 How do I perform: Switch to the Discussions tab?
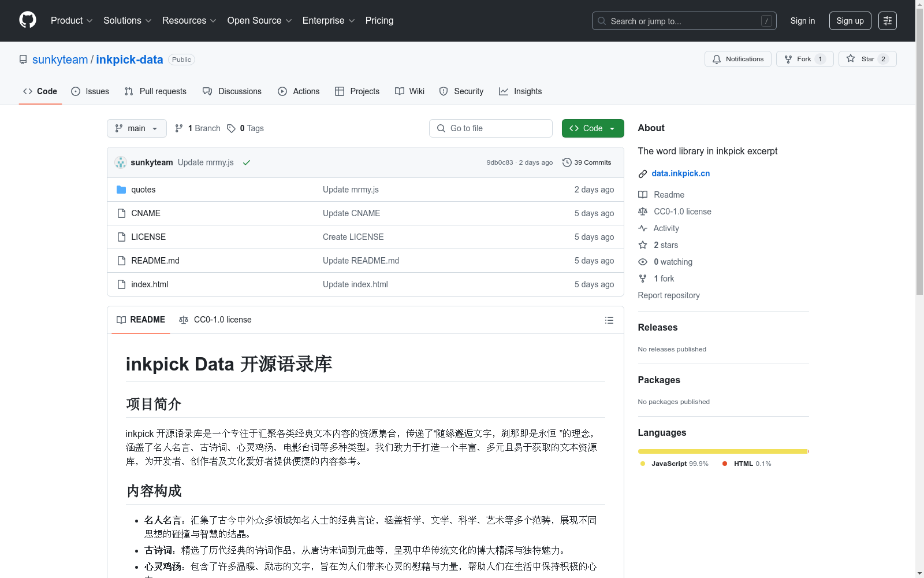coord(232,91)
